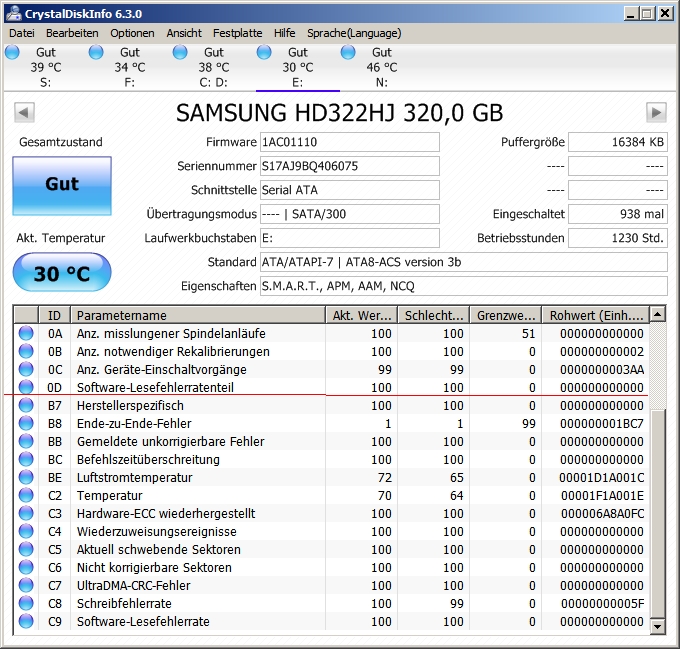Sort by ID column header

(x=55, y=315)
